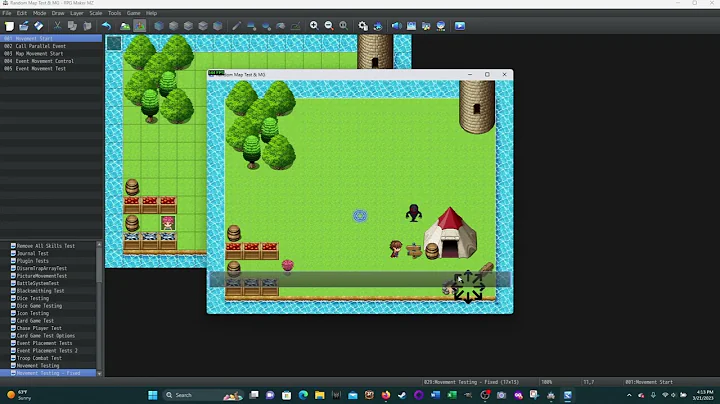
Task: Click the Cut scissors icon
Action: click(57, 26)
